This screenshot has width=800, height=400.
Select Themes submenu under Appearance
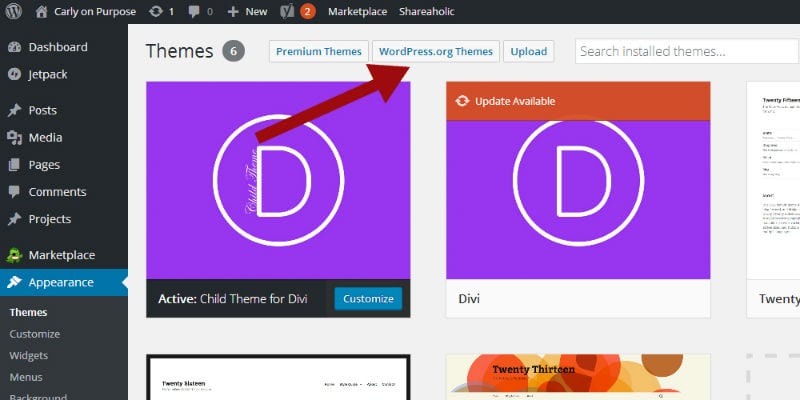click(29, 312)
